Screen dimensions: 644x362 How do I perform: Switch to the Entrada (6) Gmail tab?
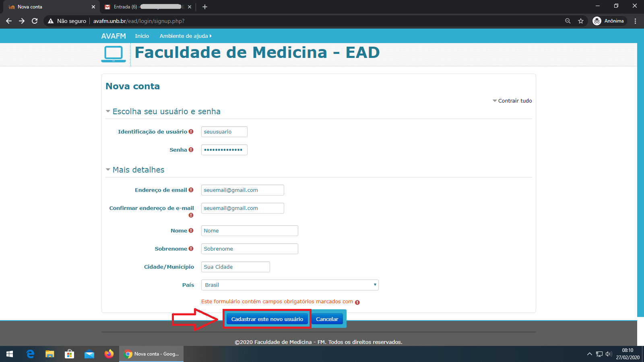pyautogui.click(x=145, y=7)
